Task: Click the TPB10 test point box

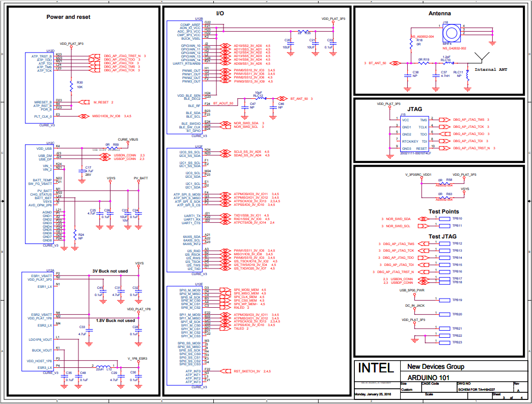Action: pyautogui.click(x=443, y=219)
